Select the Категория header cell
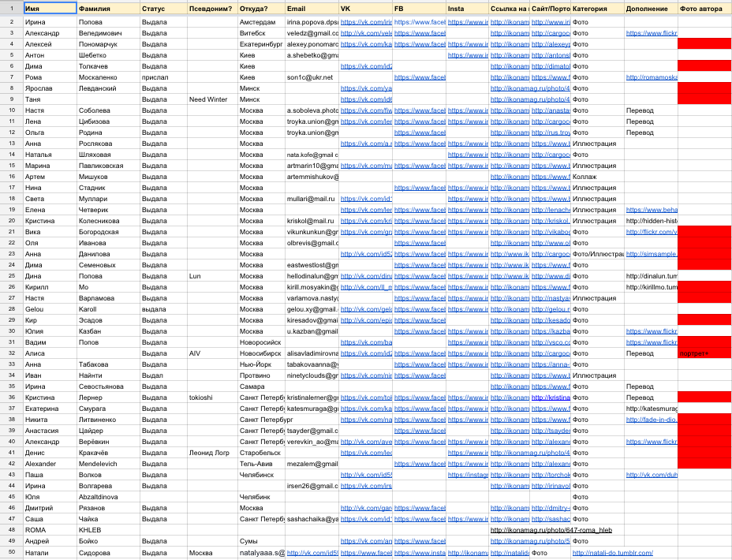The height and width of the screenshot is (560, 732). [598, 9]
